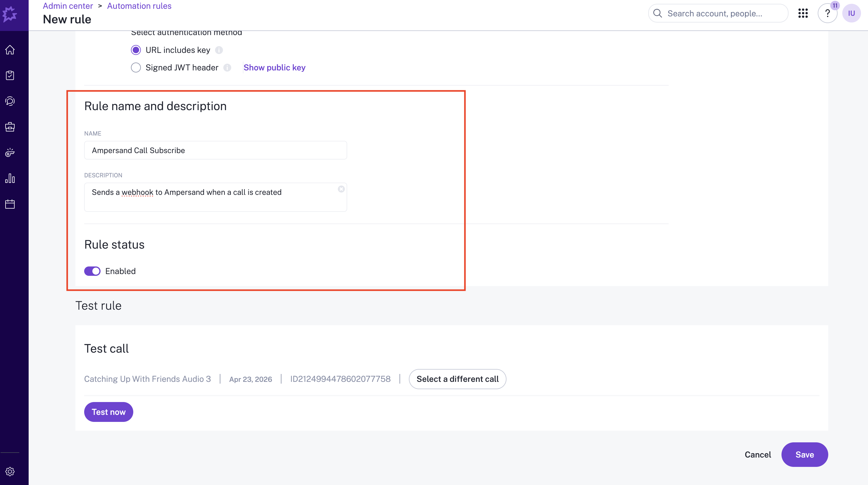868x485 pixels.
Task: Open the apps grid launcher icon
Action: (803, 13)
